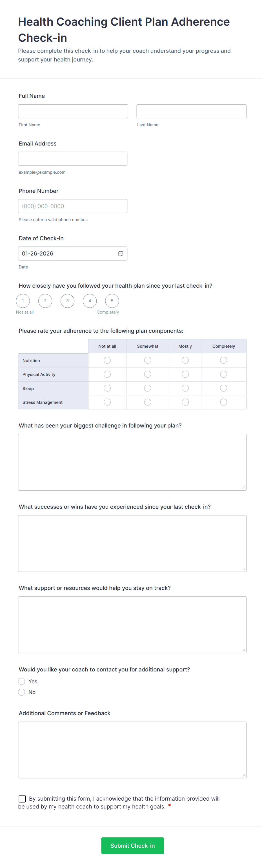Screen dimensions: 262x868
Task: Click the First Name input field
Action: 73,111
